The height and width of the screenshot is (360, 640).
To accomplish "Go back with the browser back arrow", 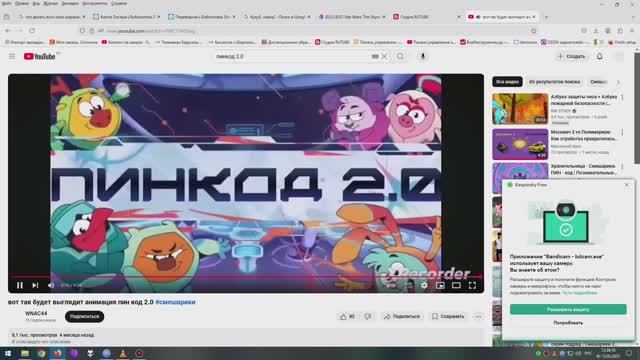I will pyautogui.click(x=8, y=31).
